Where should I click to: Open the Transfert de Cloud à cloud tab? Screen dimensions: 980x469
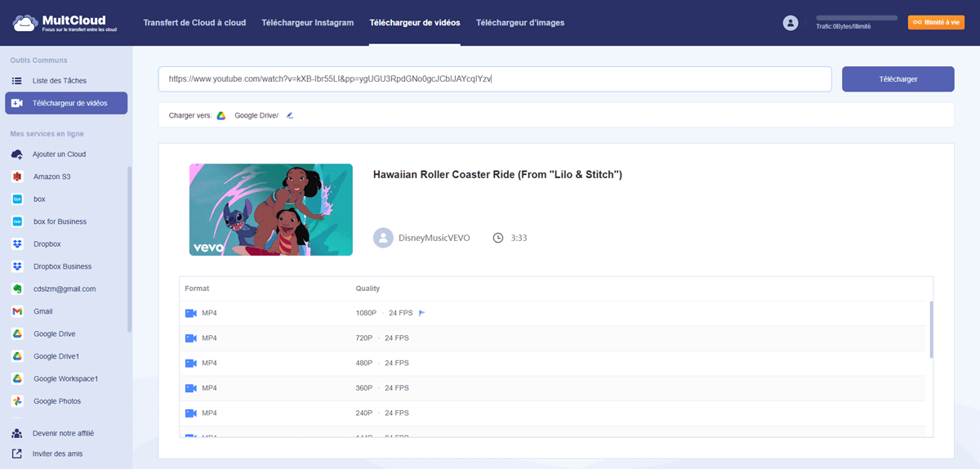pos(194,23)
